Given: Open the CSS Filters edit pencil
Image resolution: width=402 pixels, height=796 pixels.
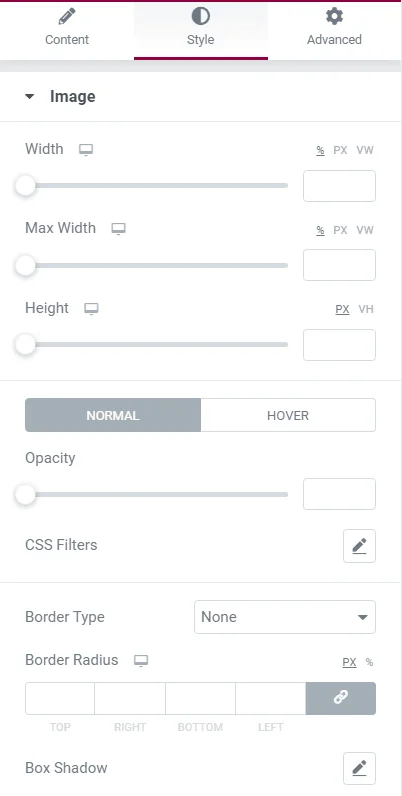Looking at the screenshot, I should [x=359, y=546].
